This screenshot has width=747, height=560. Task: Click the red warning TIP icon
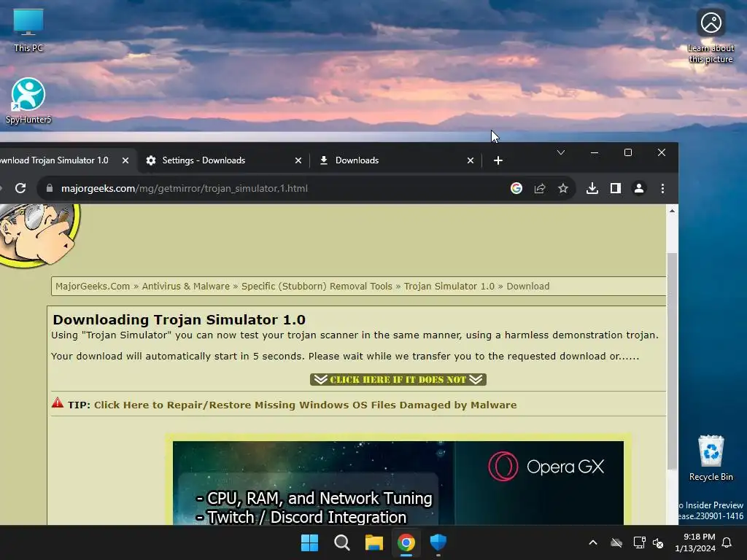coord(58,402)
